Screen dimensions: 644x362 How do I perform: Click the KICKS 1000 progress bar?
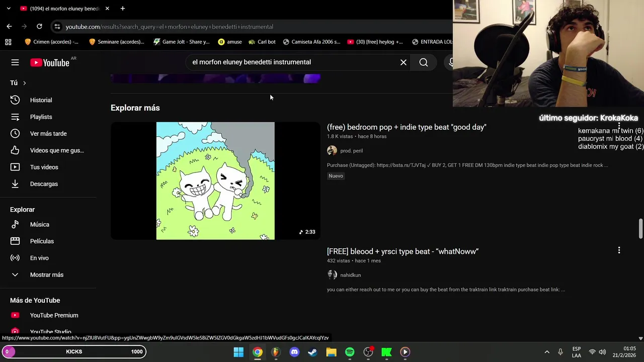point(74,351)
